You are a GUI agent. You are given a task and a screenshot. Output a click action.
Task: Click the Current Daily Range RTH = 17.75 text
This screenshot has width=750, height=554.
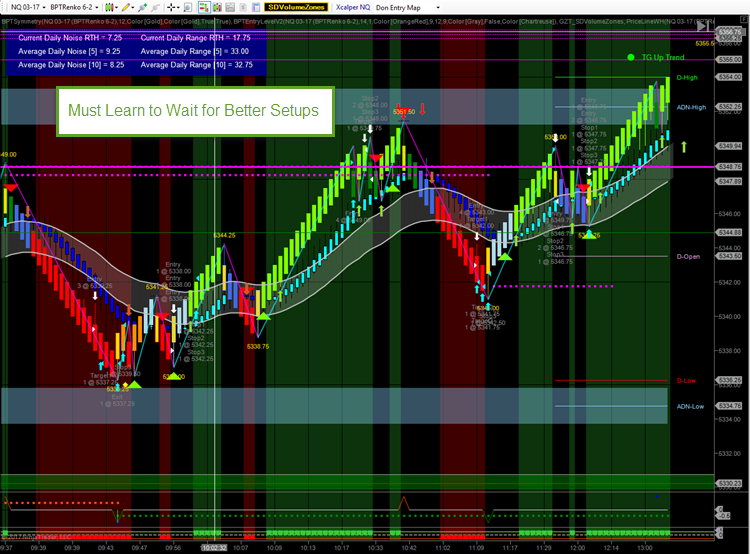pos(196,38)
